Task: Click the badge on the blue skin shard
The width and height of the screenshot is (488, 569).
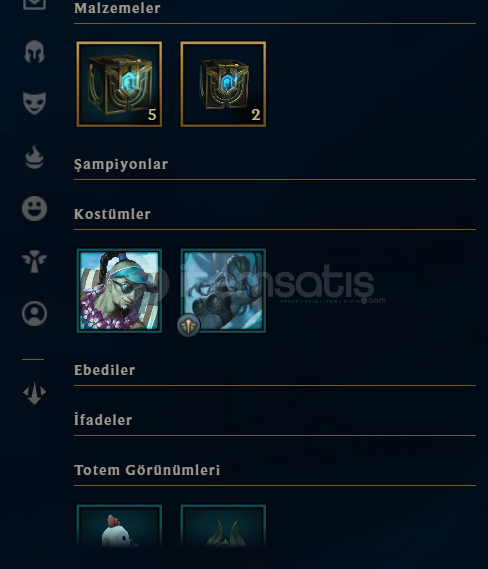Action: pyautogui.click(x=189, y=326)
